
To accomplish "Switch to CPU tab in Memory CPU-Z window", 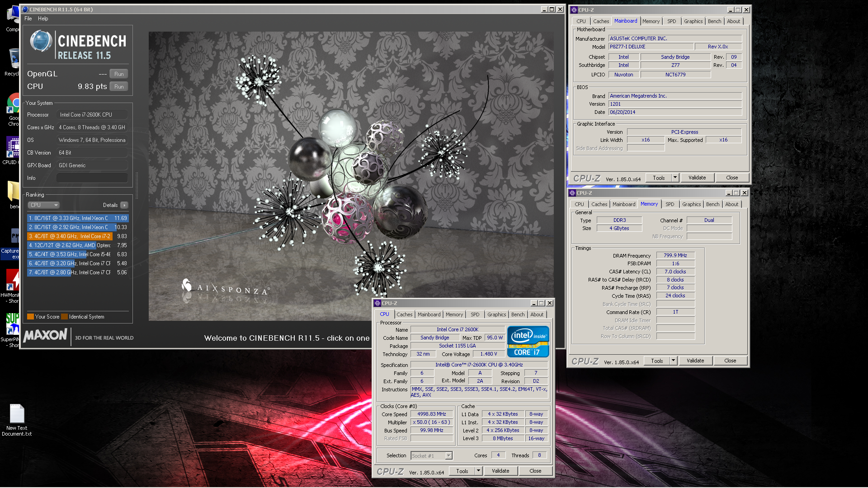I will point(579,204).
